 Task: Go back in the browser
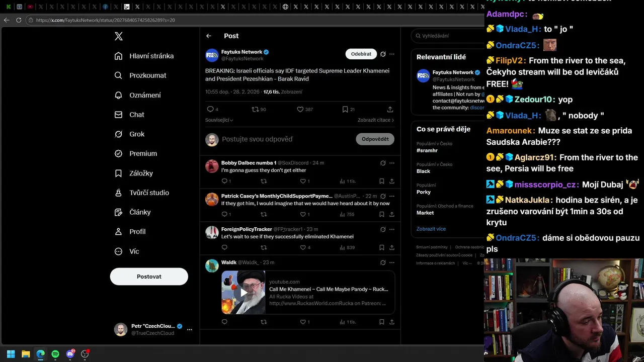7,20
